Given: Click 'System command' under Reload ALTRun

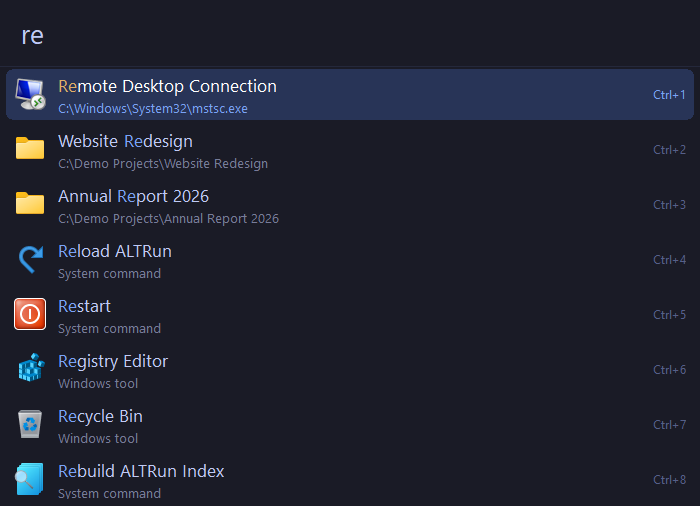Looking at the screenshot, I should tap(109, 274).
